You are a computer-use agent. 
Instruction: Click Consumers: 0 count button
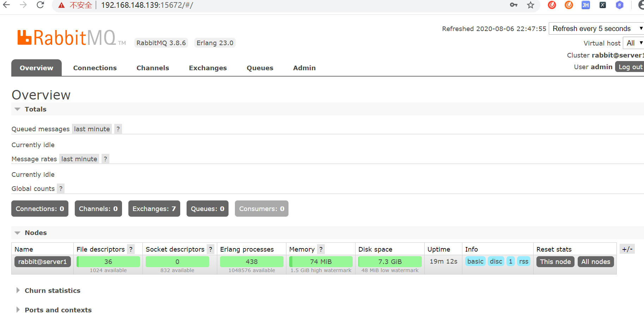pyautogui.click(x=262, y=209)
